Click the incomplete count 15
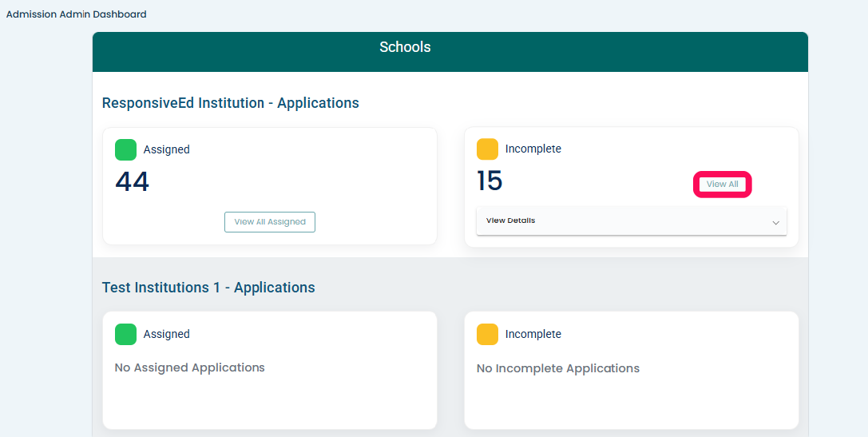This screenshot has height=437, width=868. pos(489,181)
